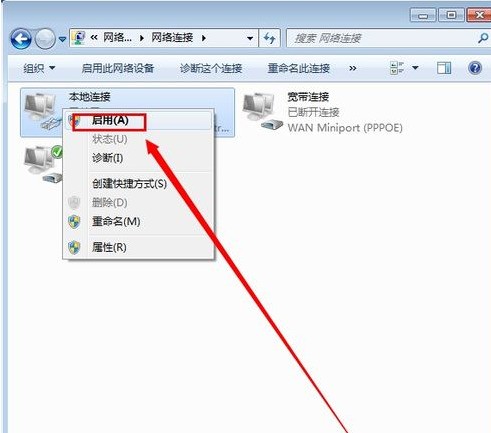Expand the 组织 menu
This screenshot has height=433, width=491.
click(x=39, y=68)
